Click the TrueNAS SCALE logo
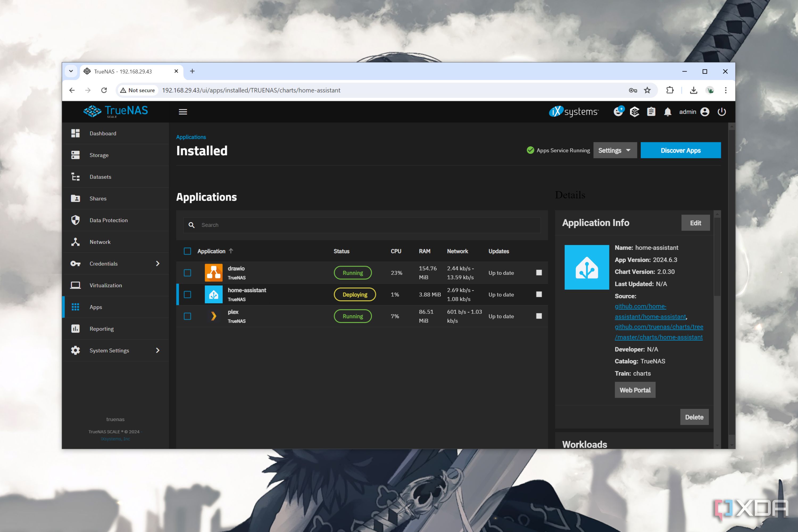 [x=116, y=111]
